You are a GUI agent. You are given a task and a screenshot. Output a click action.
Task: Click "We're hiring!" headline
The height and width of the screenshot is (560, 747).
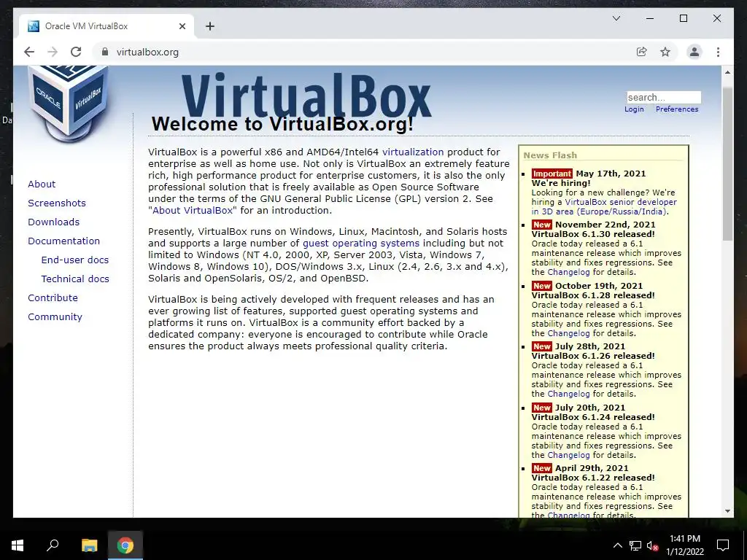tap(561, 183)
